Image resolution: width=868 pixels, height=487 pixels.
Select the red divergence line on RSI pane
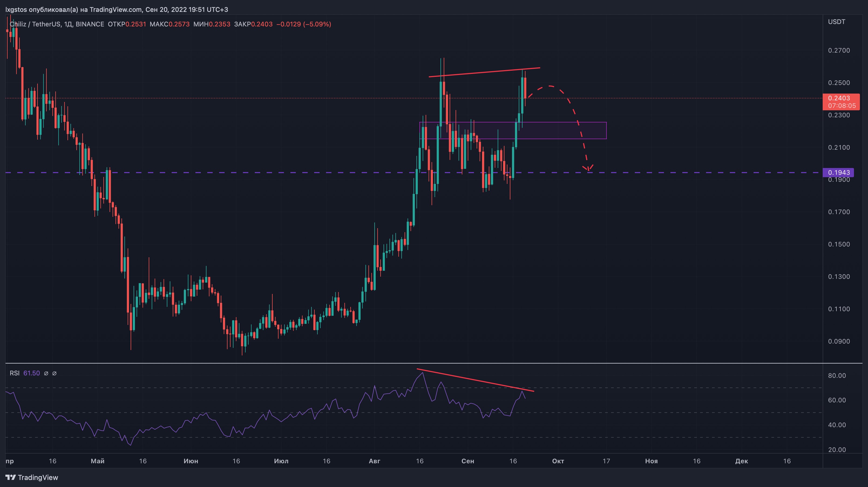tap(476, 380)
